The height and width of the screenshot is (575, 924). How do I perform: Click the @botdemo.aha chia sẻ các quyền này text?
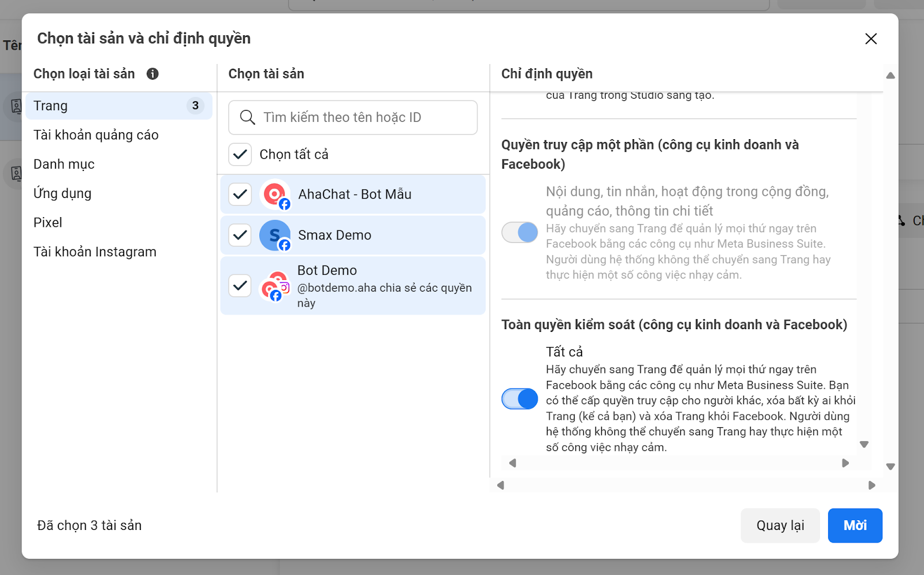tap(385, 296)
